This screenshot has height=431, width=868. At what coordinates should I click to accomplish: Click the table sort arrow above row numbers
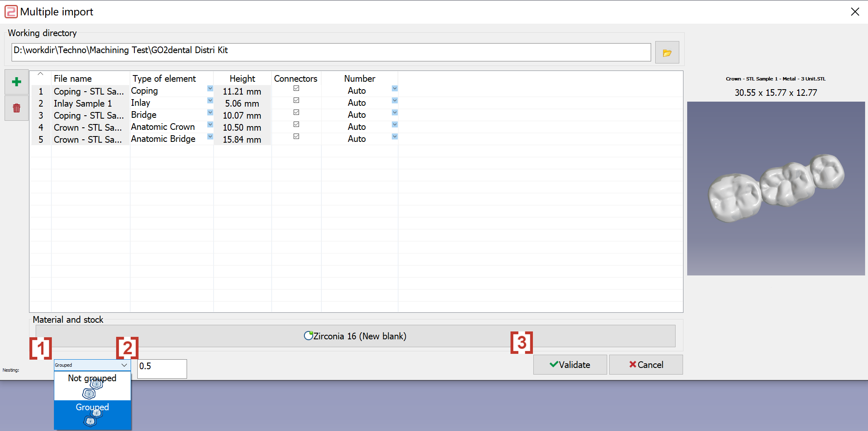[x=40, y=74]
